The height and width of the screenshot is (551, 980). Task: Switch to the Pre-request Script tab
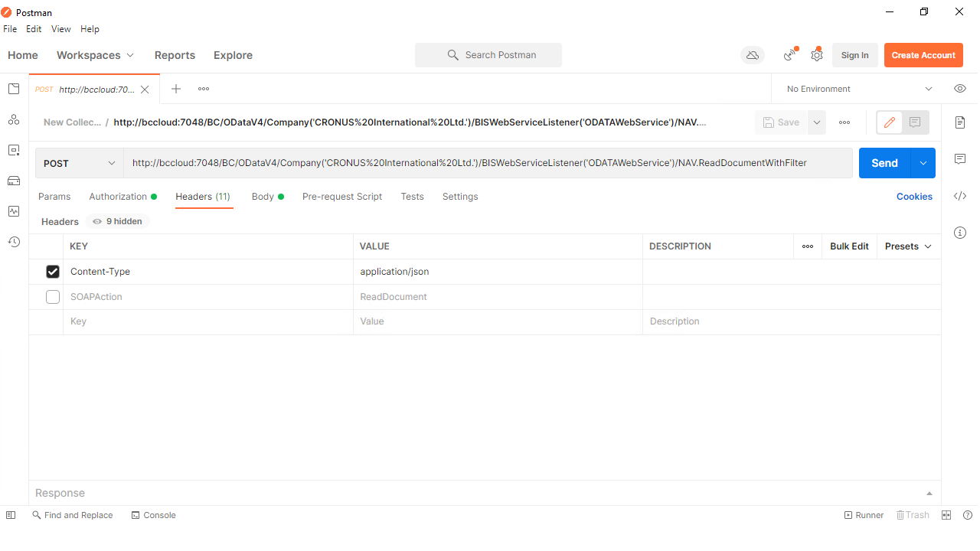point(342,197)
